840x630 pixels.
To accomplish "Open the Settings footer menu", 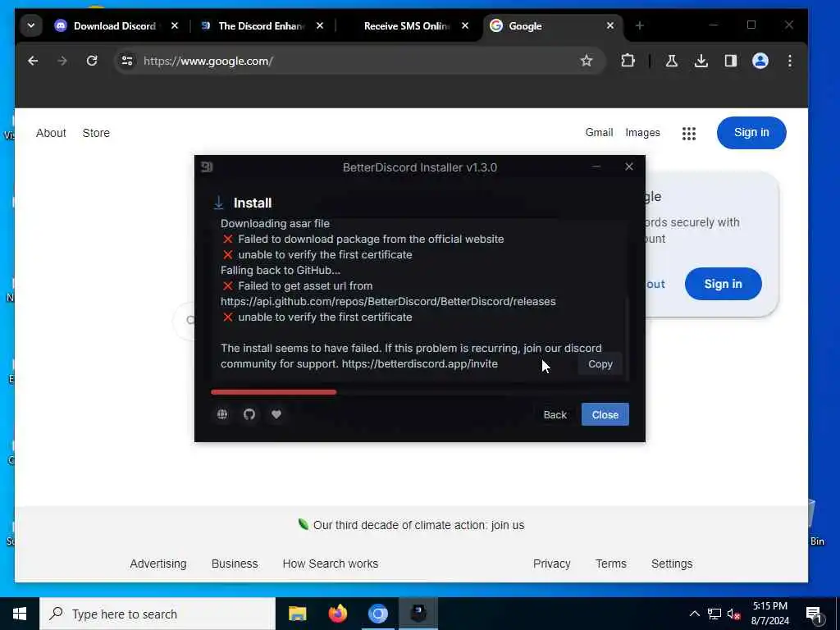I will pos(672,564).
